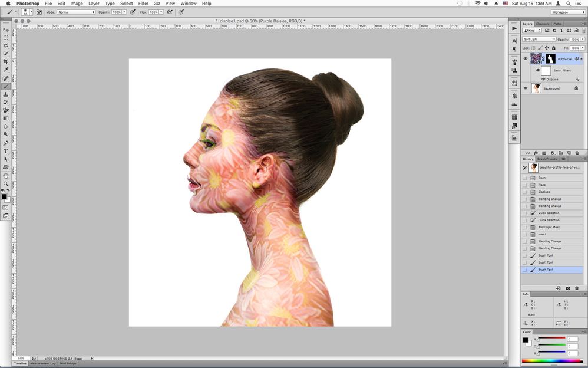
Task: Switch to the Channels tab
Action: tap(542, 24)
